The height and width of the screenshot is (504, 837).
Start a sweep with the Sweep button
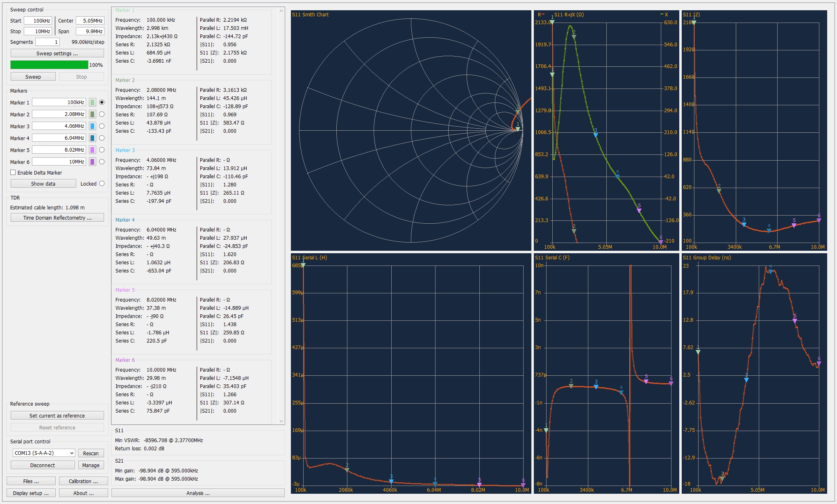[33, 77]
